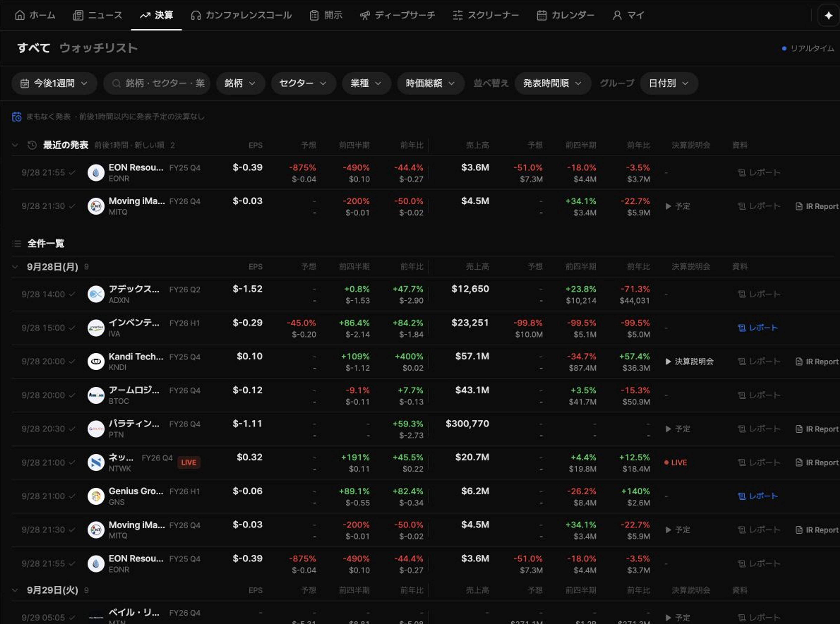Click the まもなく発表 calendar clock icon
840x624 pixels.
pos(17,117)
